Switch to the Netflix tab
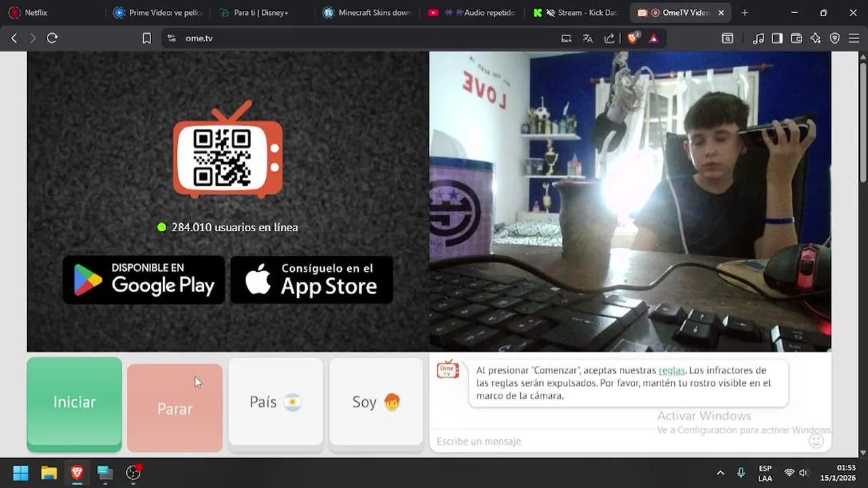The height and width of the screenshot is (488, 868). point(52,12)
